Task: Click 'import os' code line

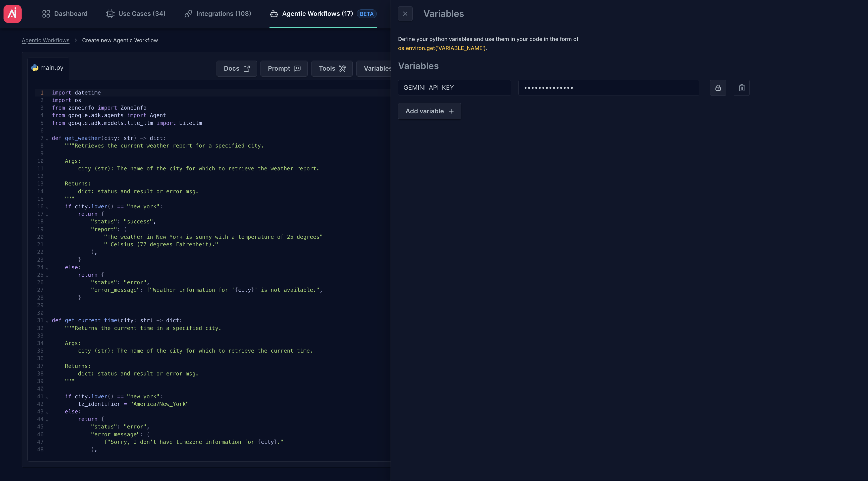Action: 66,100
